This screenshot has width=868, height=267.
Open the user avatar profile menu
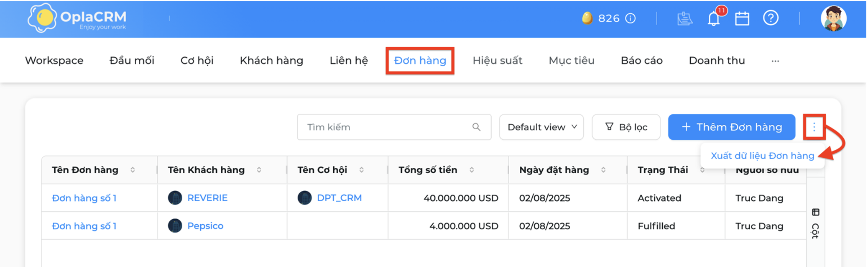pyautogui.click(x=833, y=18)
